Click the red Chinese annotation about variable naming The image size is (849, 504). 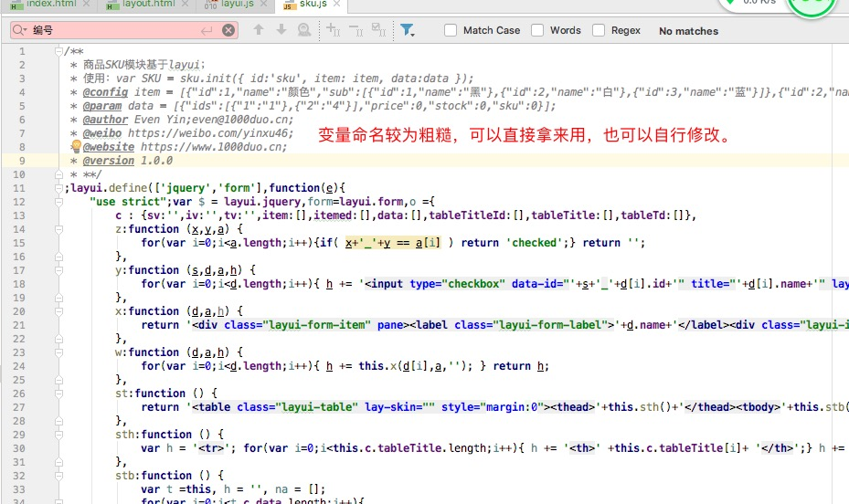point(525,134)
